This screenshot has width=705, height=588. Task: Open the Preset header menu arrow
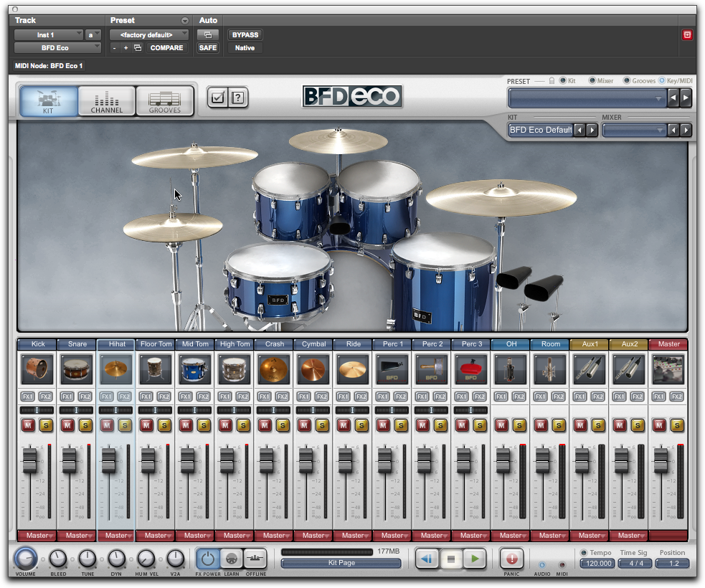(x=185, y=21)
